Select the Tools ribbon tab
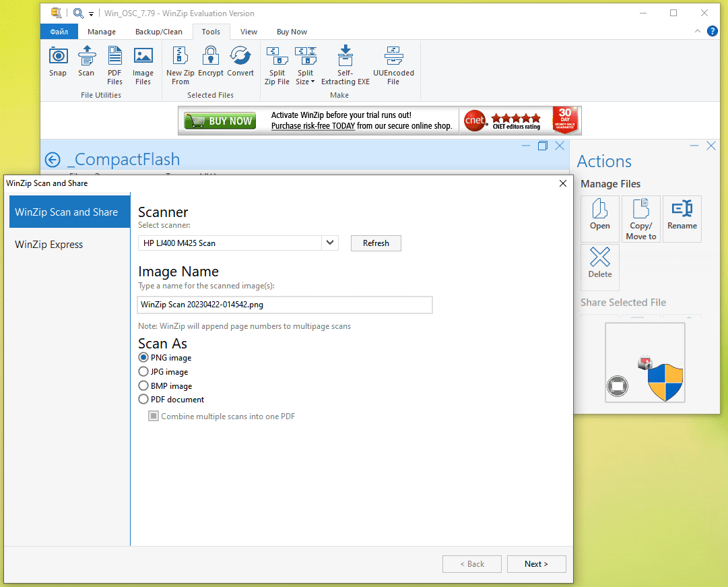The height and width of the screenshot is (587, 728). point(211,32)
